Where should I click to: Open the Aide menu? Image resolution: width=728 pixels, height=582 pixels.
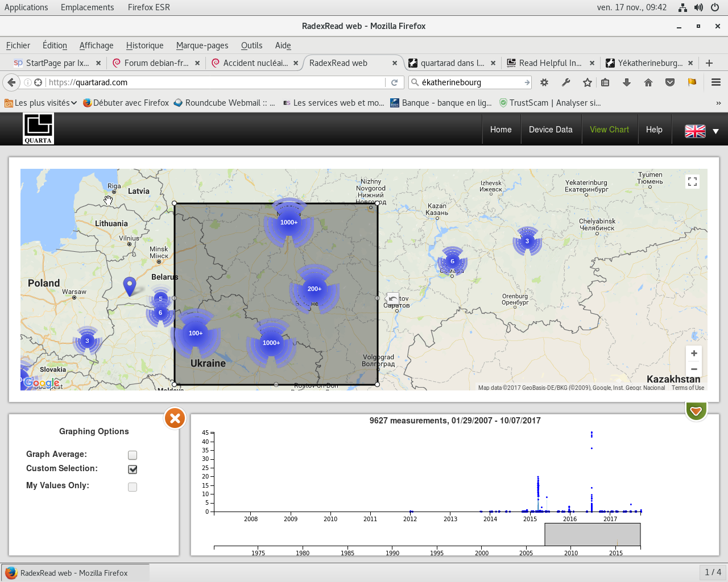[283, 45]
